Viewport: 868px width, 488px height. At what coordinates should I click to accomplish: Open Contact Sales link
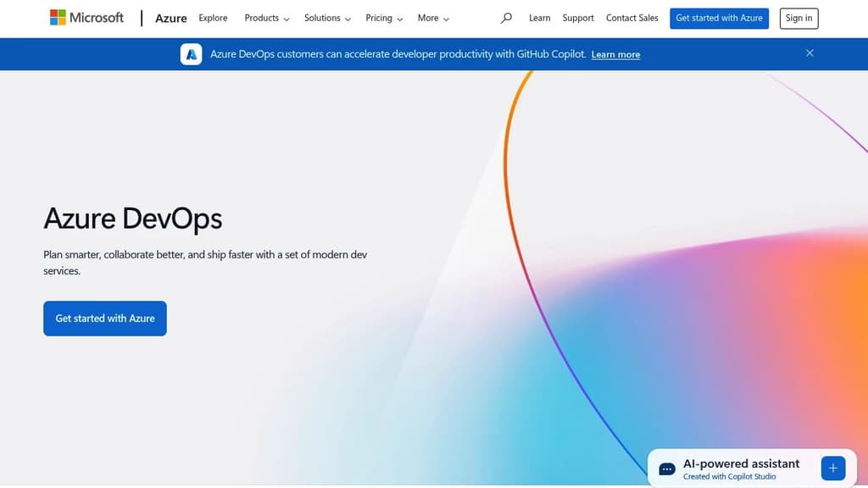632,19
